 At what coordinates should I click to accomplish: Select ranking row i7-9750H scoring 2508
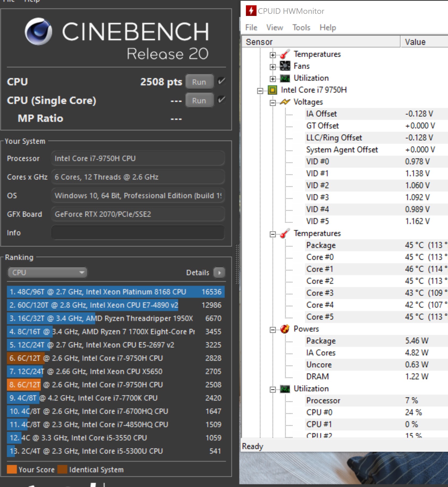point(116,385)
